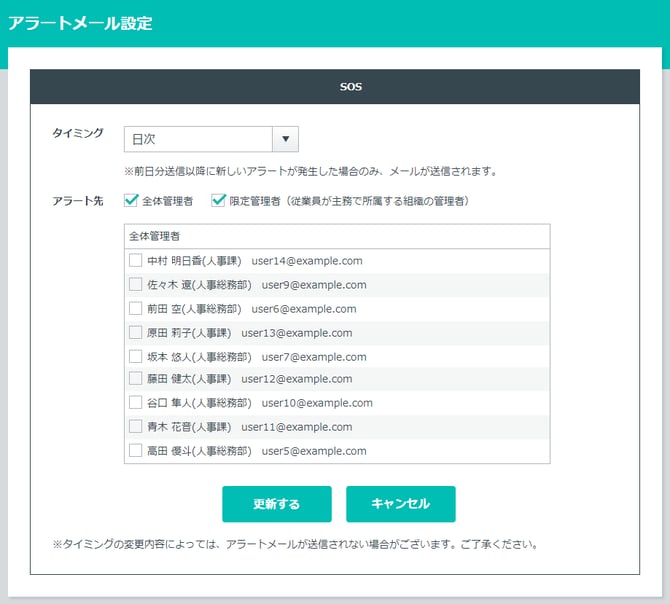Check the box for 藤田 健太

pyautogui.click(x=136, y=379)
